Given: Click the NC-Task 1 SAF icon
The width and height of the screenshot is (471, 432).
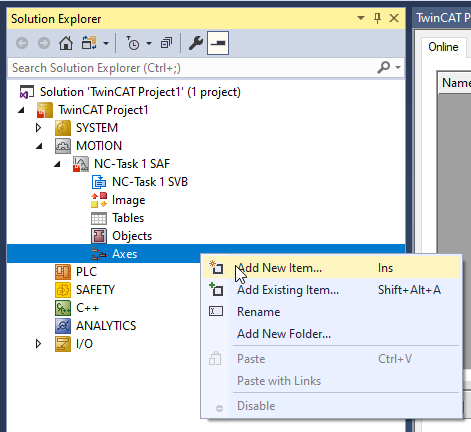Looking at the screenshot, I should tap(81, 164).
